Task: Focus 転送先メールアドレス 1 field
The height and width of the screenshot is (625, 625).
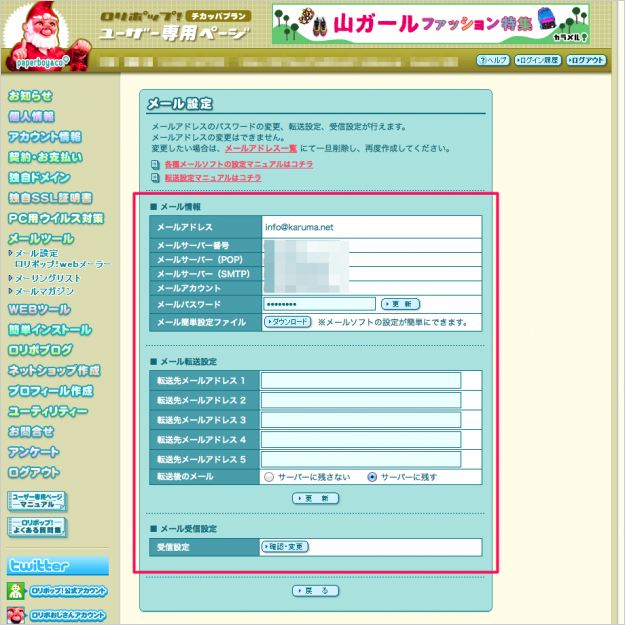Action: coord(361,381)
